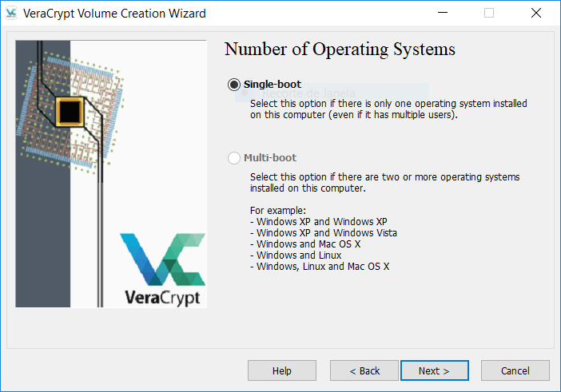Click the 'Windows and Linux' example line

(x=296, y=255)
